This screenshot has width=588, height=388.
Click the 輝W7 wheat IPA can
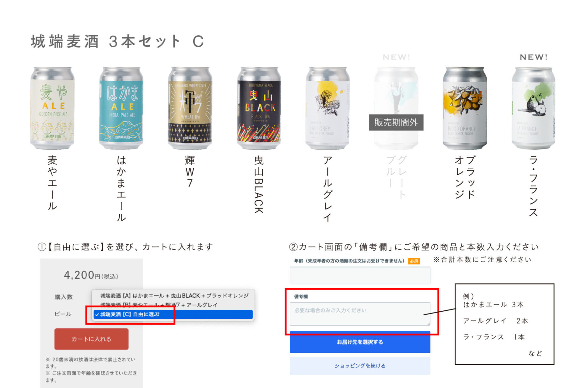(x=190, y=108)
